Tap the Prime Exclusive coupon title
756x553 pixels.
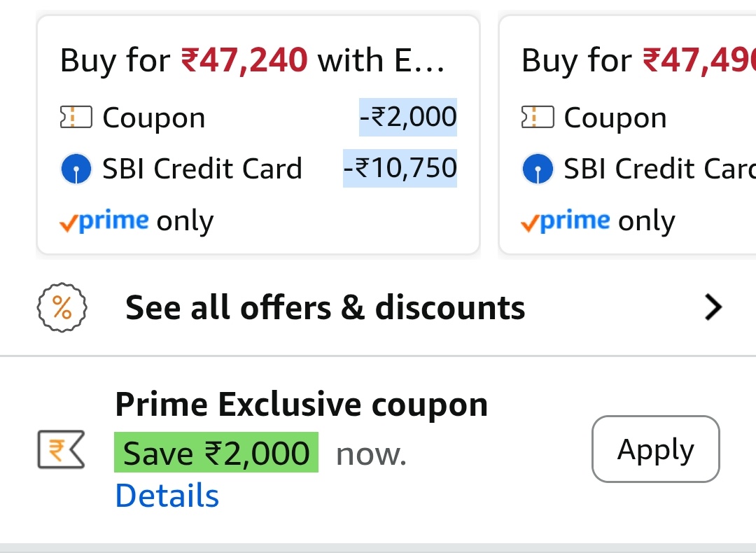pyautogui.click(x=301, y=405)
